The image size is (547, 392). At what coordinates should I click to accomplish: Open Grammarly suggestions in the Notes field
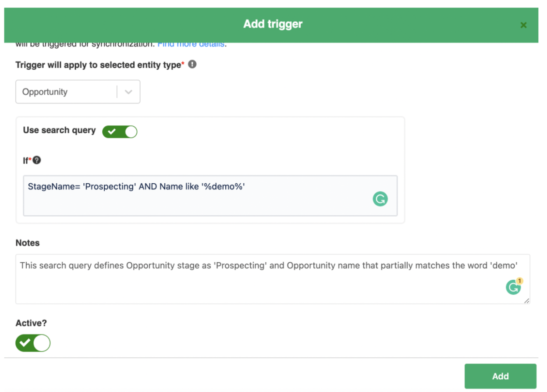pyautogui.click(x=513, y=287)
